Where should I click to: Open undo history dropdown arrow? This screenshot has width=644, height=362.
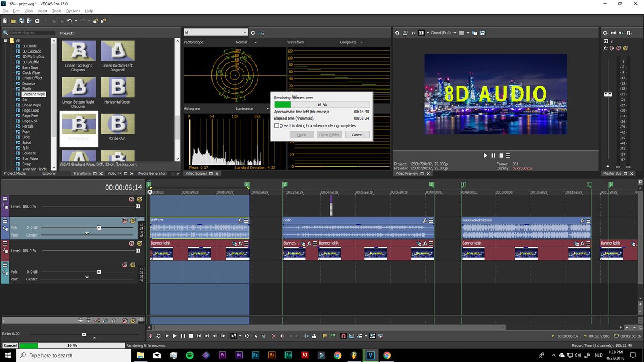coord(76,21)
